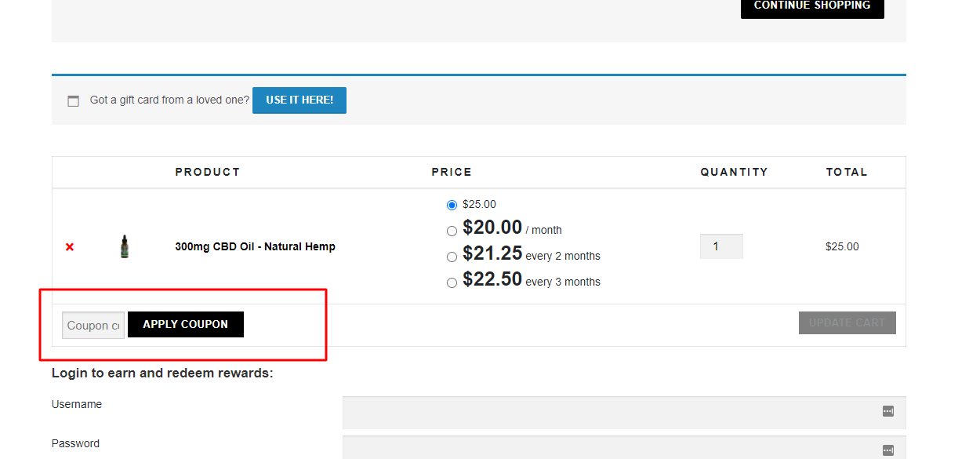The height and width of the screenshot is (459, 980).
Task: Click the Apply Coupon button
Action: pyautogui.click(x=186, y=324)
